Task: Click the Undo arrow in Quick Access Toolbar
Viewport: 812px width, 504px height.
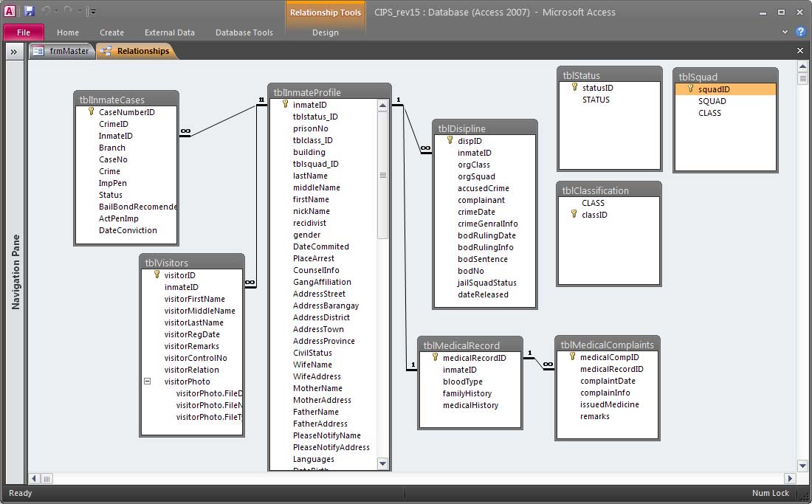Action: (x=46, y=11)
